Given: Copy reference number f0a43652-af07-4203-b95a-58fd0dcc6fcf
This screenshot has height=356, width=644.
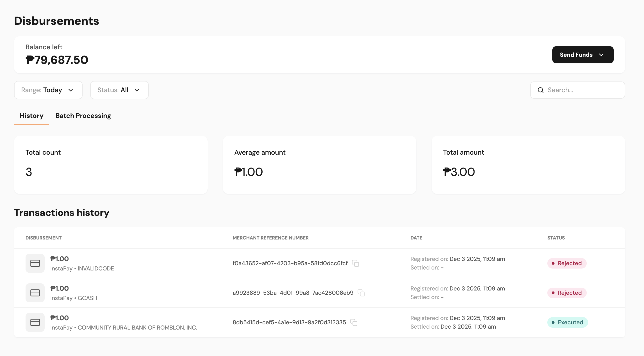Looking at the screenshot, I should [355, 263].
